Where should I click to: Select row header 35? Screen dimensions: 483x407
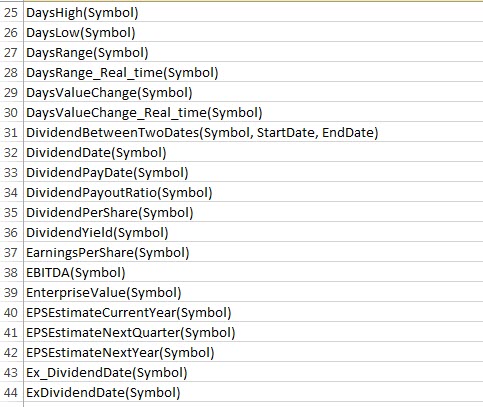11,212
